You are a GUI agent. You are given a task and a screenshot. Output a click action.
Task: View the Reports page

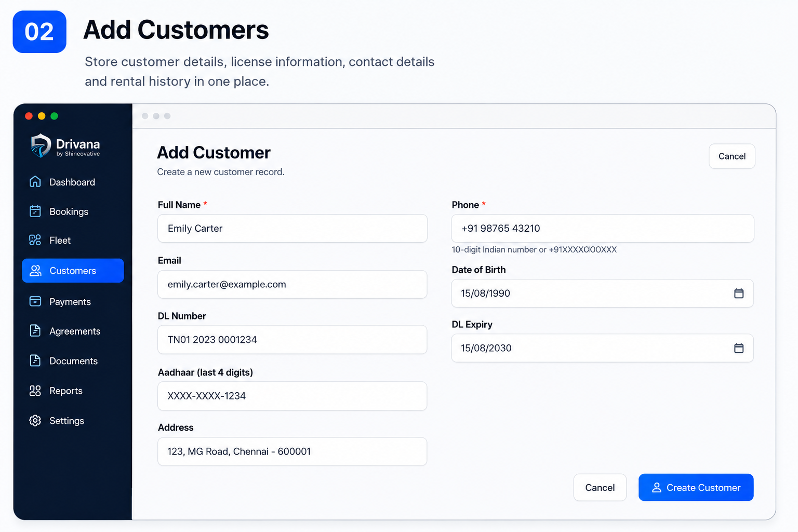tap(73, 391)
